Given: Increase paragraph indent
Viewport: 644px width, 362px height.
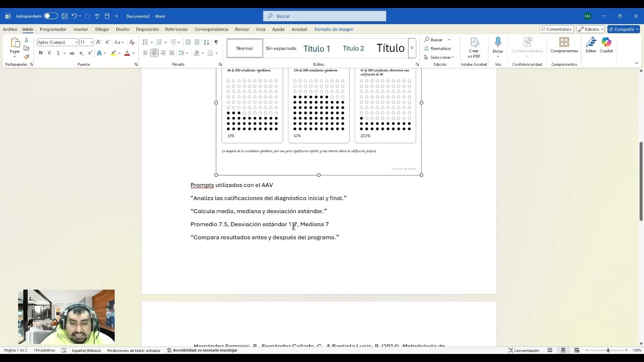Looking at the screenshot, I should [x=197, y=42].
